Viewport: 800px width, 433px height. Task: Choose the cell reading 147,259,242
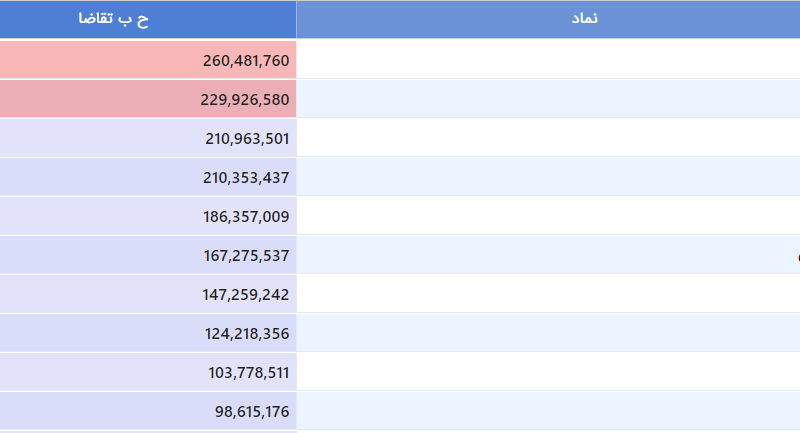tap(148, 294)
